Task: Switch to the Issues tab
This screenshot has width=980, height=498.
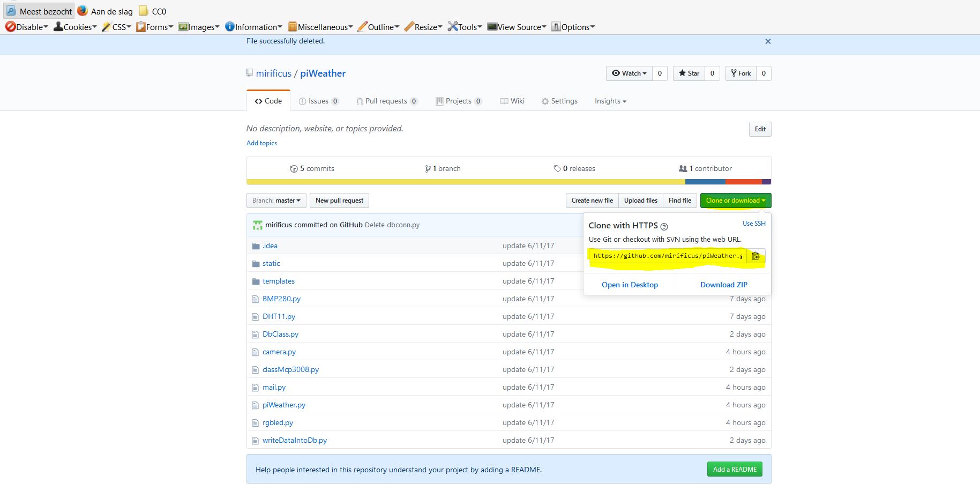Action: tap(318, 101)
